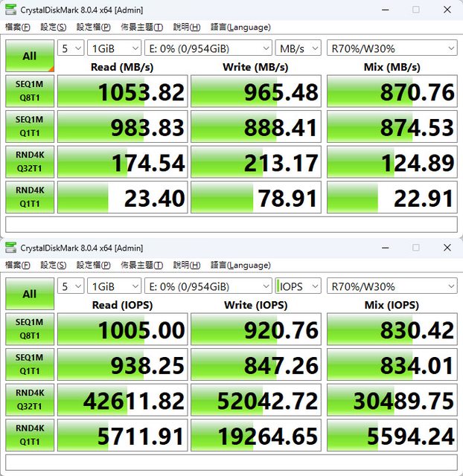Click the 888.41 write result
This screenshot has width=463, height=476.
pos(256,126)
